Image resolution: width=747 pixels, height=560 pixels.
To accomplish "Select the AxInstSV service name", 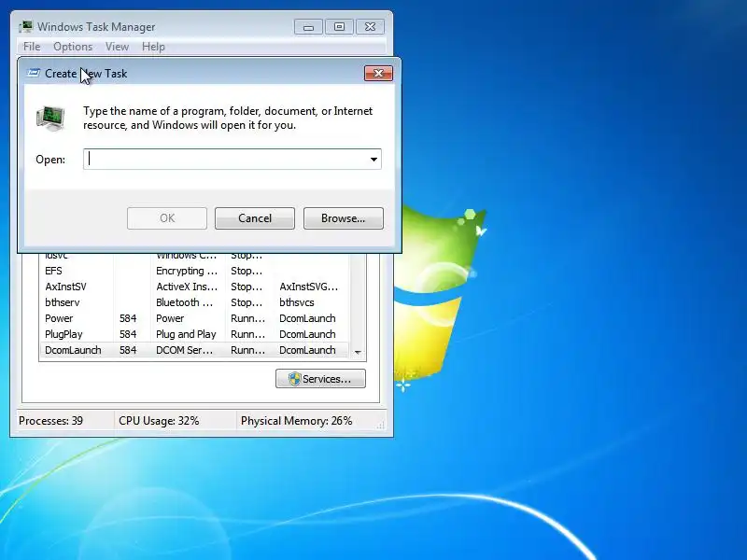I will click(65, 287).
